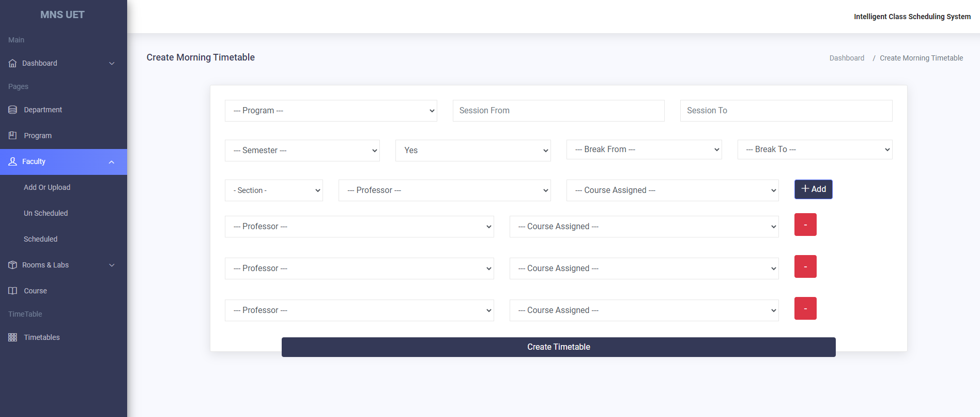Expand the Rooms & Labs submenu chevron
This screenshot has height=417, width=980.
tap(112, 265)
